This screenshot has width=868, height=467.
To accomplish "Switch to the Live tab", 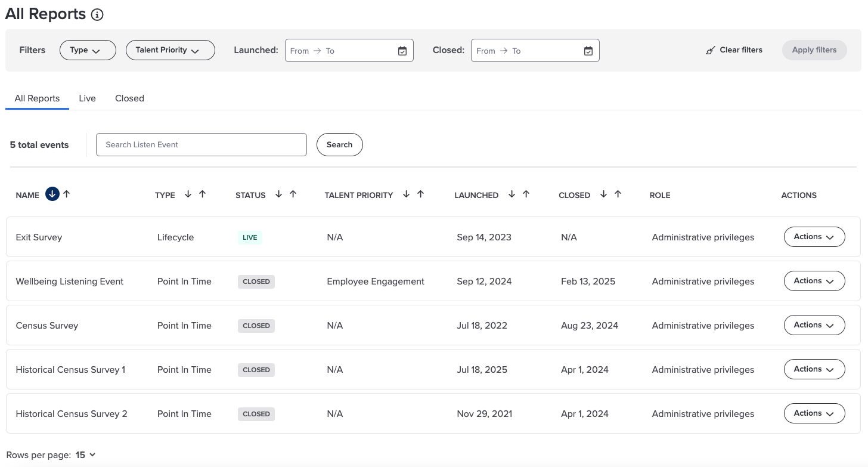I will [x=87, y=98].
